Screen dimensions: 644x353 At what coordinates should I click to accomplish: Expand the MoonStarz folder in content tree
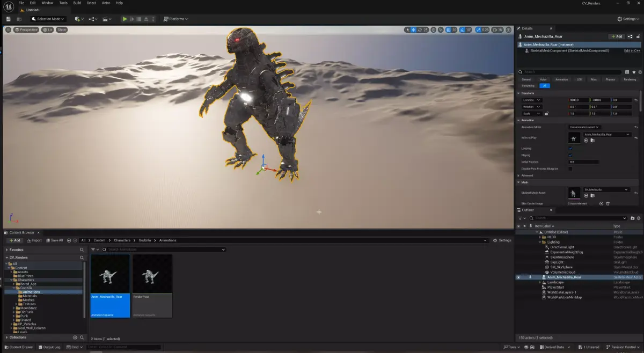[x=14, y=308]
